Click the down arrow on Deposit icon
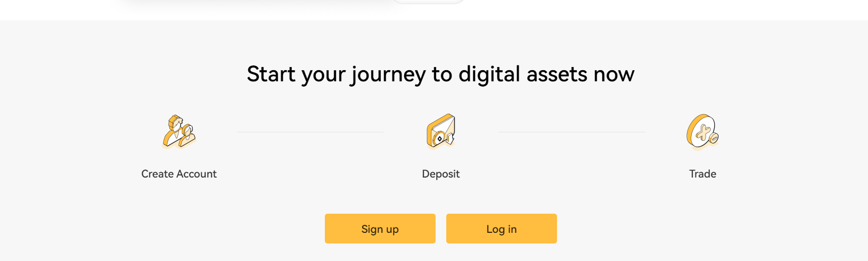This screenshot has height=261, width=868. [x=450, y=139]
